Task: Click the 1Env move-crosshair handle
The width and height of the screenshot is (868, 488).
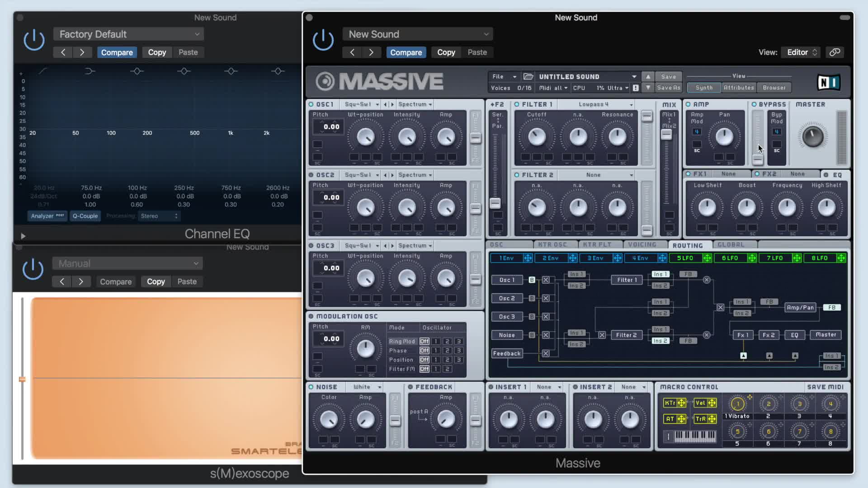Action: click(528, 258)
